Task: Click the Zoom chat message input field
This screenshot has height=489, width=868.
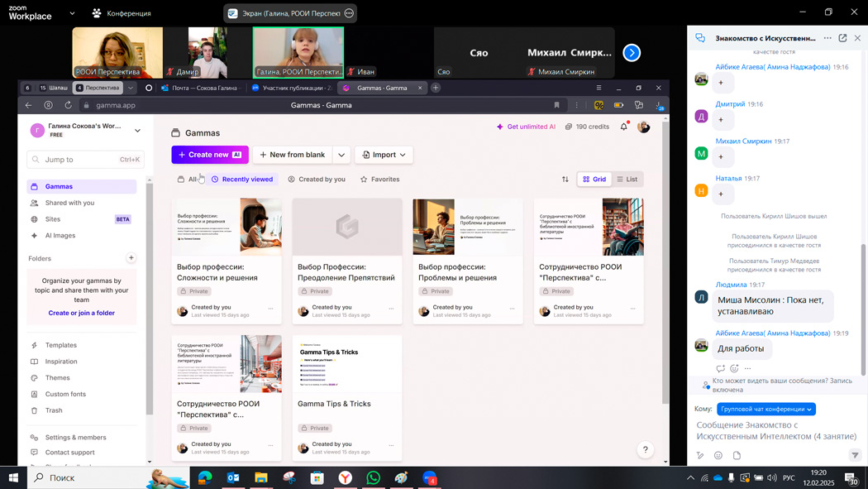Action: (775, 431)
